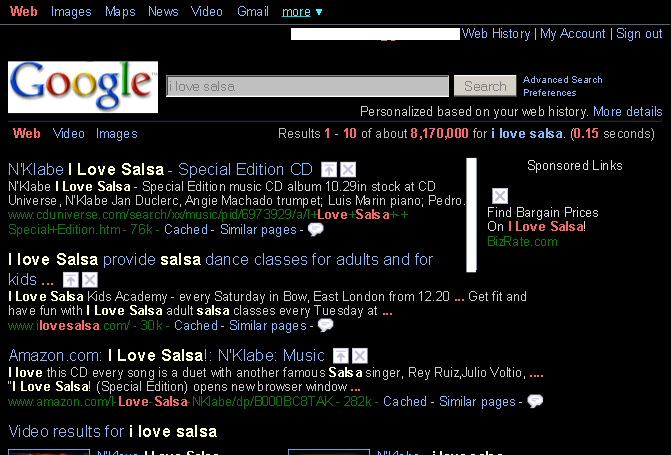This screenshot has width=671, height=455.
Task: Open Maps from the top navigation
Action: pos(120,12)
